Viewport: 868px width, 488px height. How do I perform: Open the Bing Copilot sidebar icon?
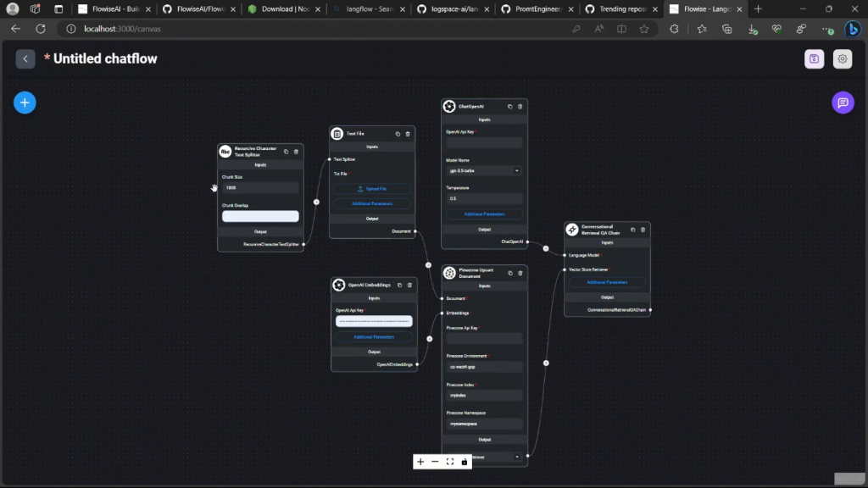[x=853, y=29]
